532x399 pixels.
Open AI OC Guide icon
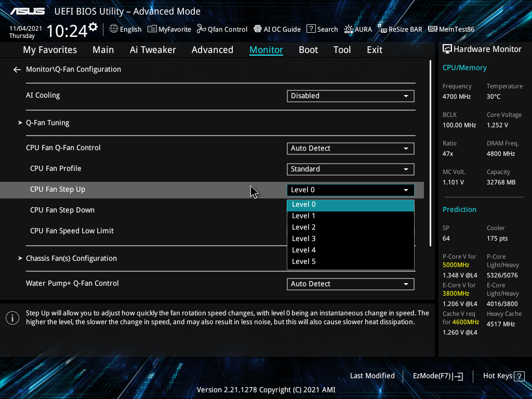click(258, 29)
